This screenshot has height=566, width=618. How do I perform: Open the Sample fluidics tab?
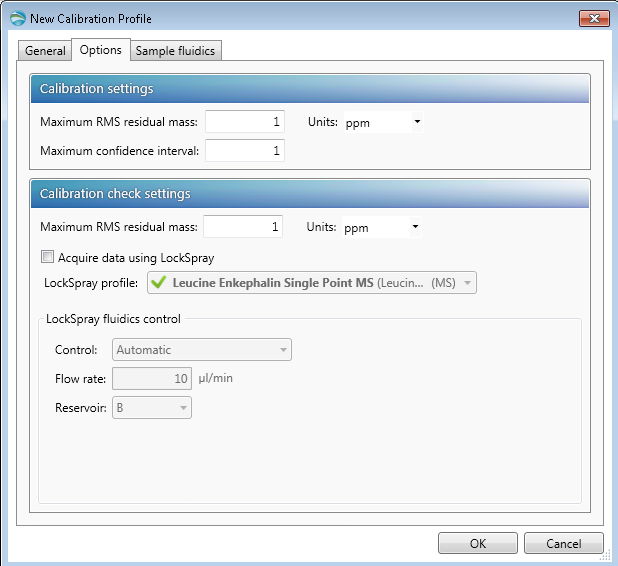175,51
